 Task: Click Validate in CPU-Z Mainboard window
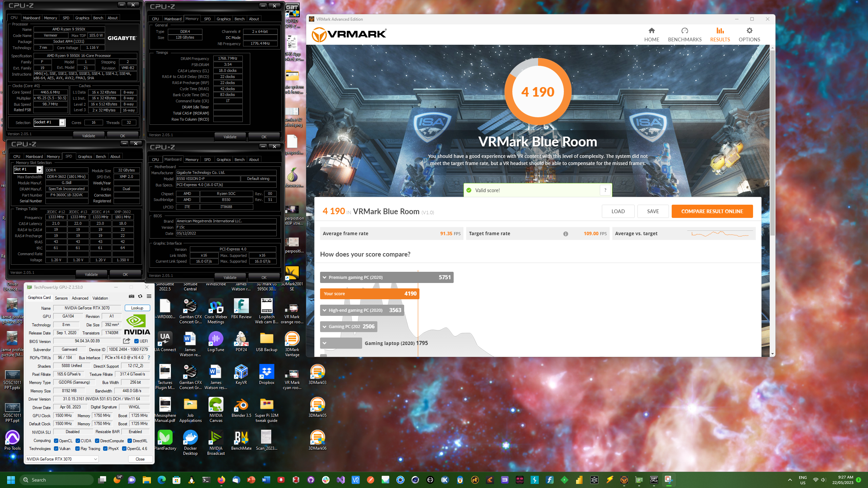[x=230, y=278]
